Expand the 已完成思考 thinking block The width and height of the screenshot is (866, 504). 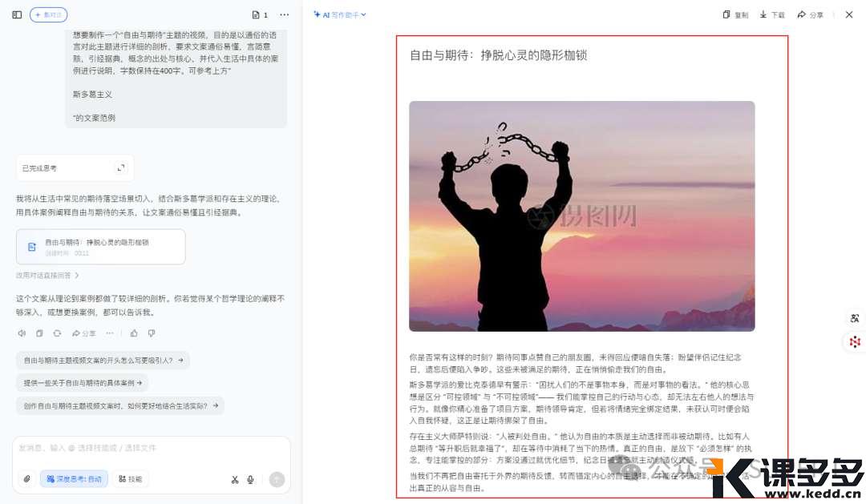(75, 167)
